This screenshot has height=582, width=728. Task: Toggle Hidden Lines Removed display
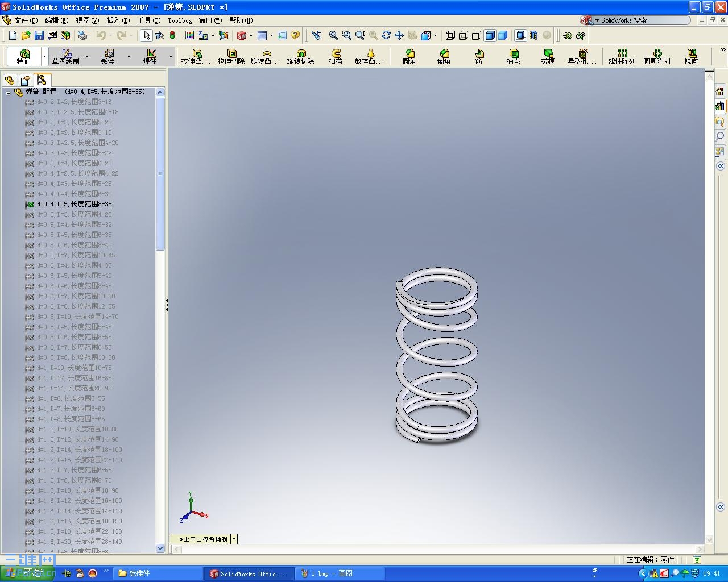pos(477,35)
